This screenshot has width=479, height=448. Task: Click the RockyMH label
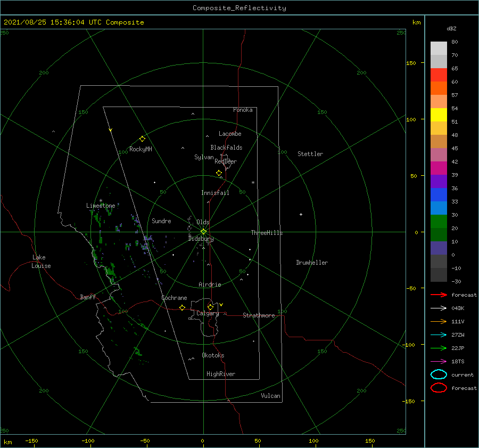tap(141, 149)
